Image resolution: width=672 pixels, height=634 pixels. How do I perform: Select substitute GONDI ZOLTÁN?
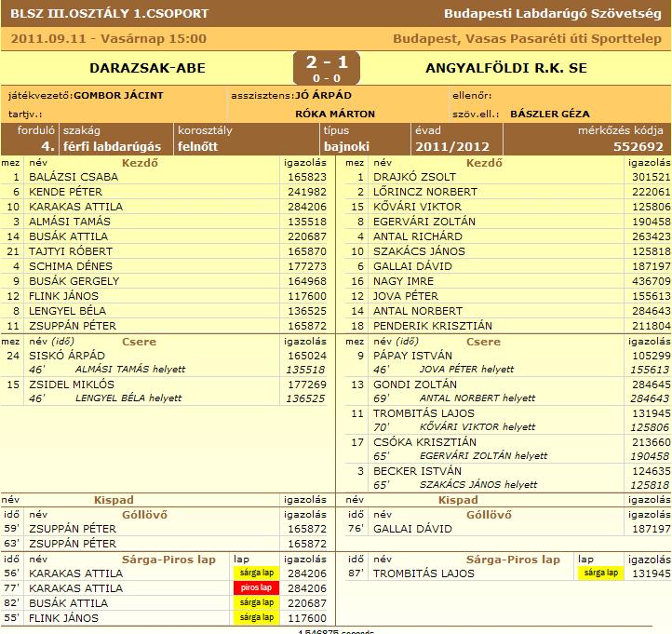pyautogui.click(x=415, y=384)
